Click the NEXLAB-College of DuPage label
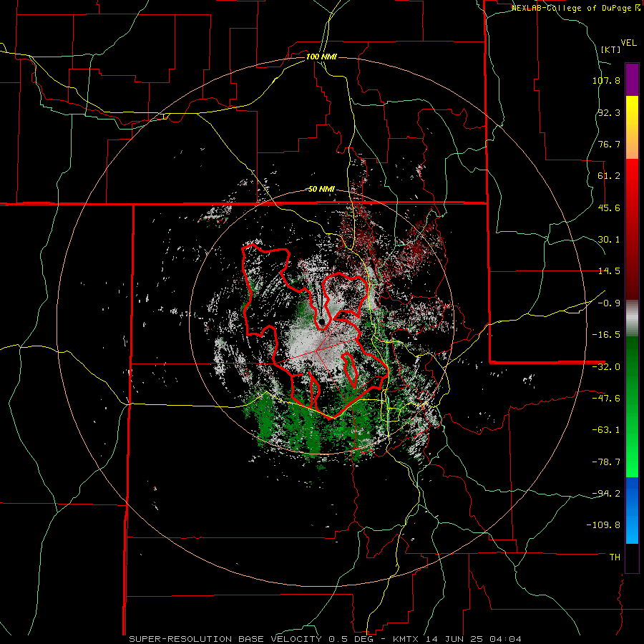Screen dimensions: 644x644 (x=572, y=8)
